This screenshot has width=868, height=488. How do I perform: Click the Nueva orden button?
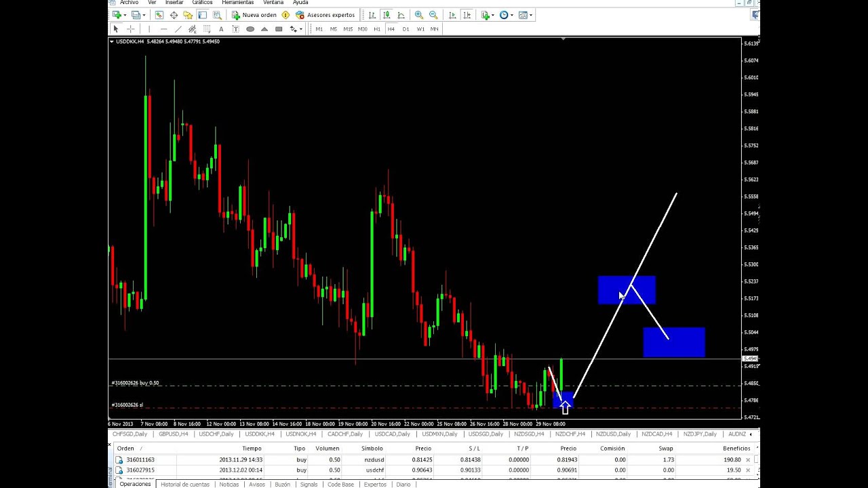(x=254, y=15)
